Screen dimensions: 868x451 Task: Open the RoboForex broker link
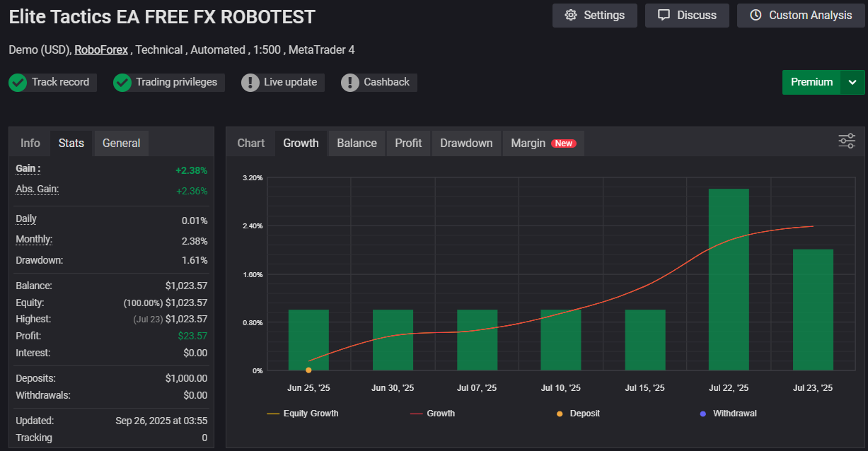(x=101, y=50)
